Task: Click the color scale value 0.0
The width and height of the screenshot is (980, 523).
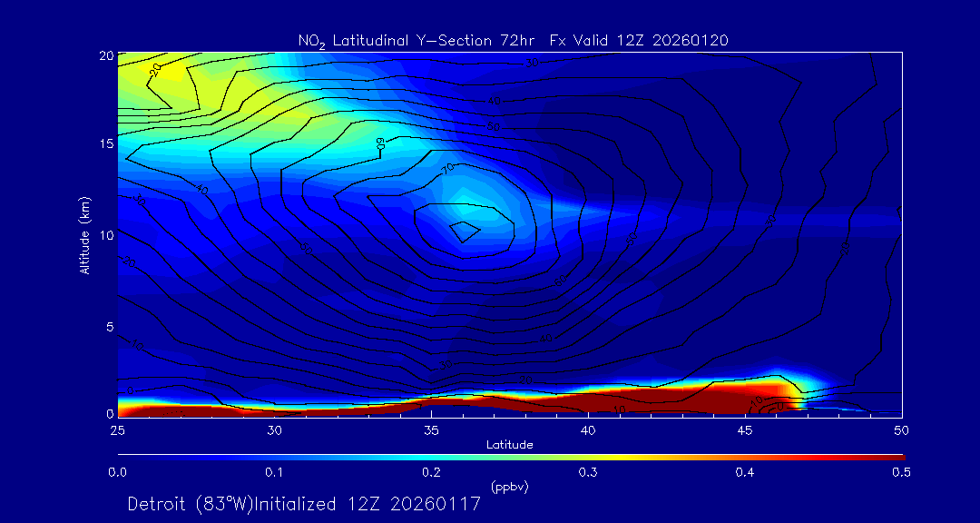Action: tap(117, 473)
